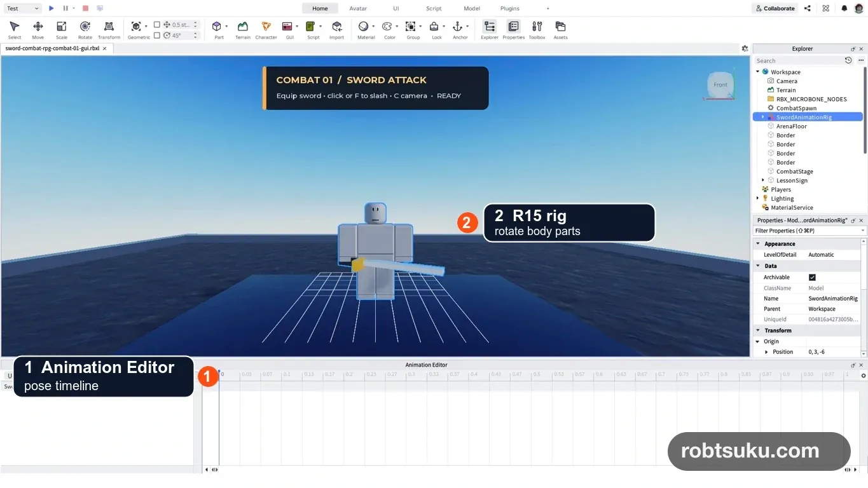Image resolution: width=868 pixels, height=488 pixels.
Task: Open the Filter Properties dropdown arrow
Action: tap(862, 231)
